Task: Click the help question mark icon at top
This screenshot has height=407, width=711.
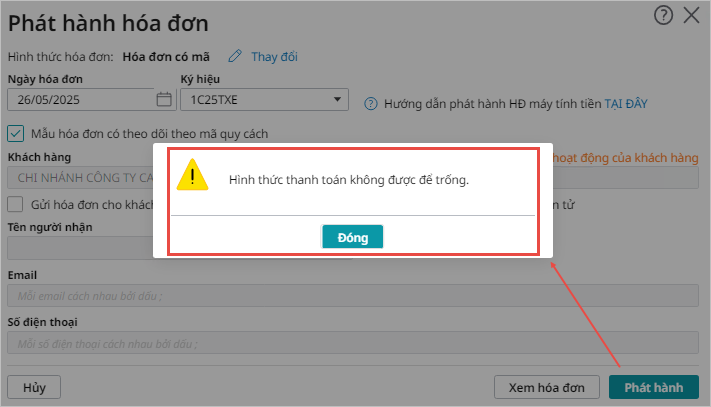Action: tap(663, 16)
